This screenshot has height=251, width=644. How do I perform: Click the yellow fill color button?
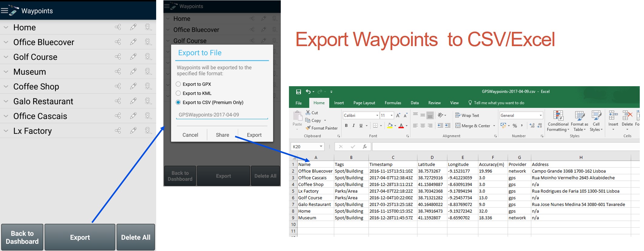390,126
